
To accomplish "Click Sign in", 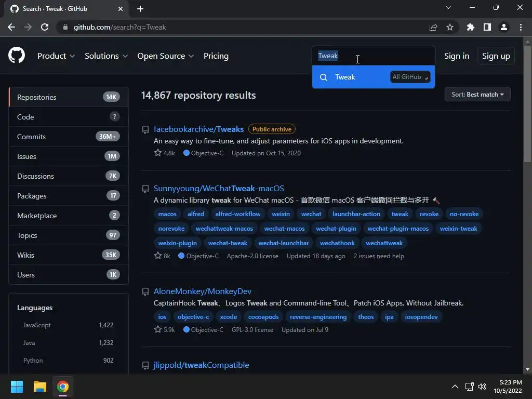I will (457, 56).
